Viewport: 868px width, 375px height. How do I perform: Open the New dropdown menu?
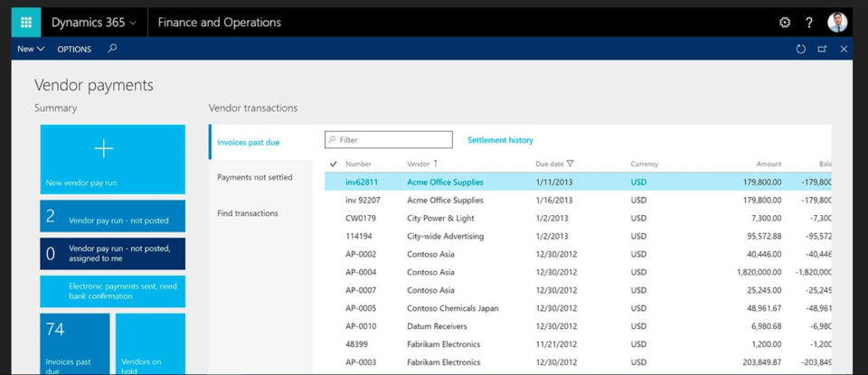[x=31, y=49]
